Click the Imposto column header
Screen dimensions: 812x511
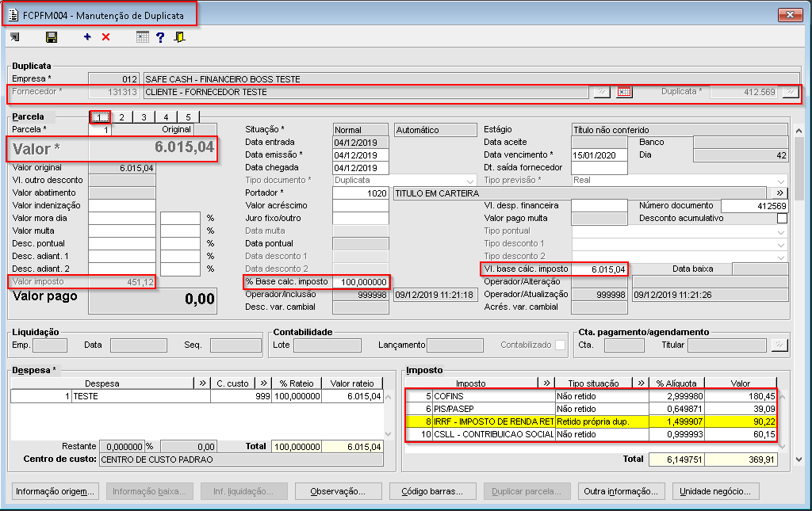click(471, 383)
